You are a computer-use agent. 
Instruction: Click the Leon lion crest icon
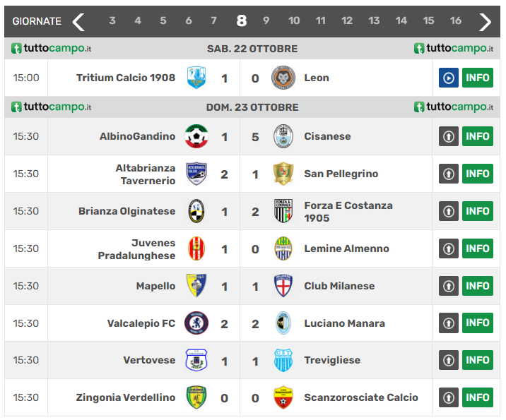pyautogui.click(x=283, y=78)
